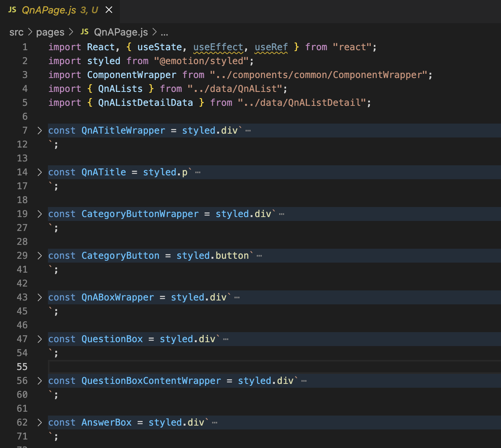Click the JS file icon in tab
501x448 pixels.
point(12,10)
